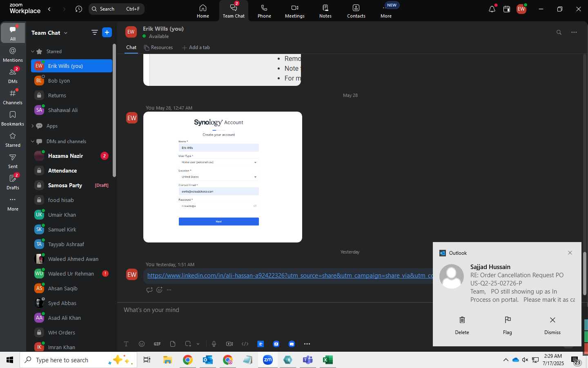Delete the Outlook notification email
The width and height of the screenshot is (588, 368).
462,325
